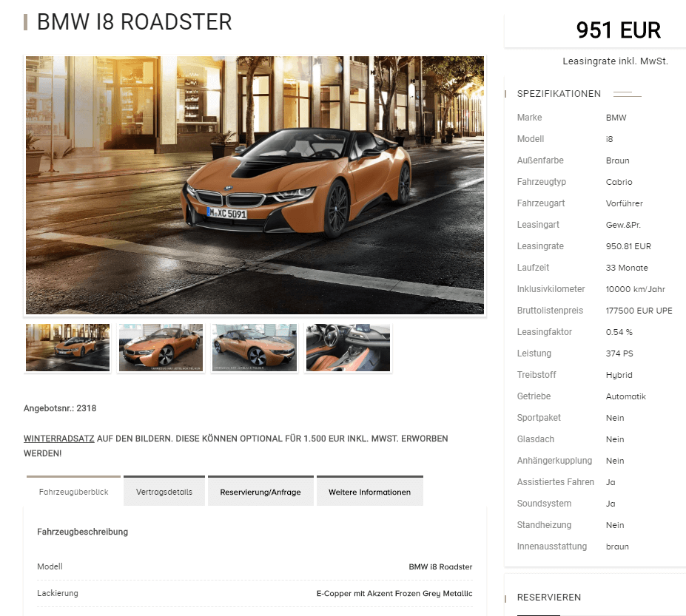Click the Außenfarbe value 'Braun'
686x616 pixels.
(617, 160)
